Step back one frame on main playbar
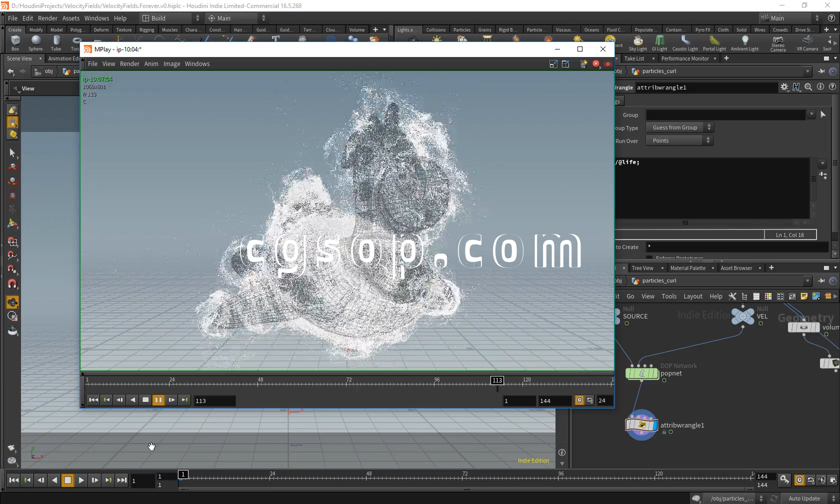This screenshot has height=504, width=840. 40,480
